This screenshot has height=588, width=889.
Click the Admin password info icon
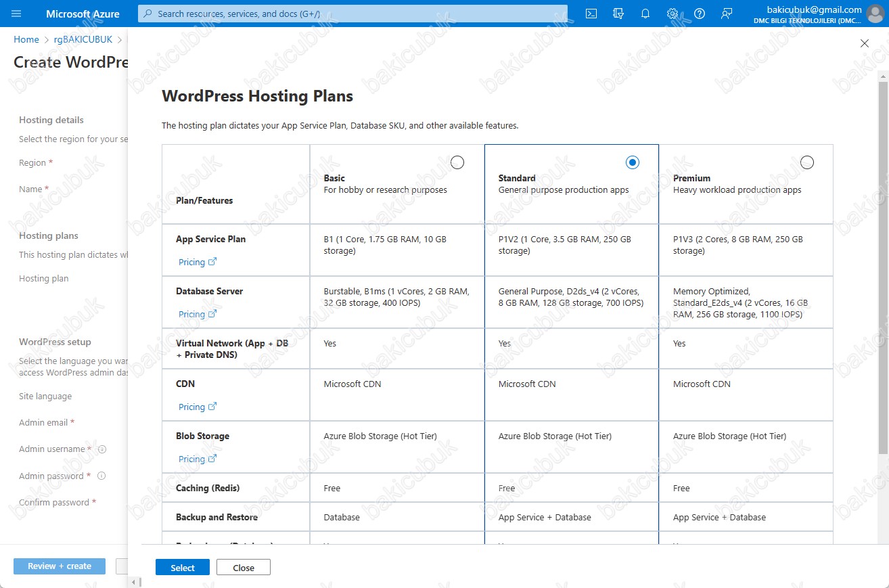point(101,476)
